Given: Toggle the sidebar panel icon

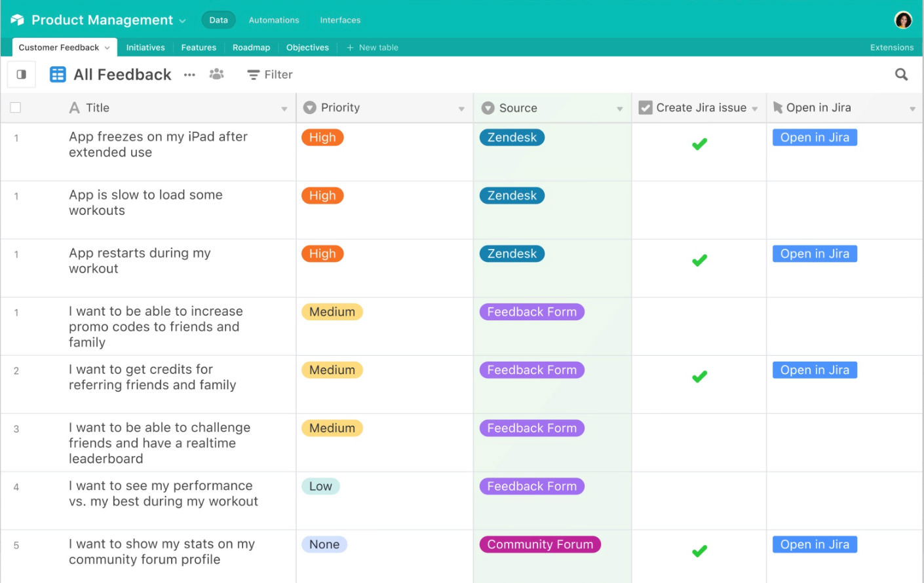Looking at the screenshot, I should 21,74.
